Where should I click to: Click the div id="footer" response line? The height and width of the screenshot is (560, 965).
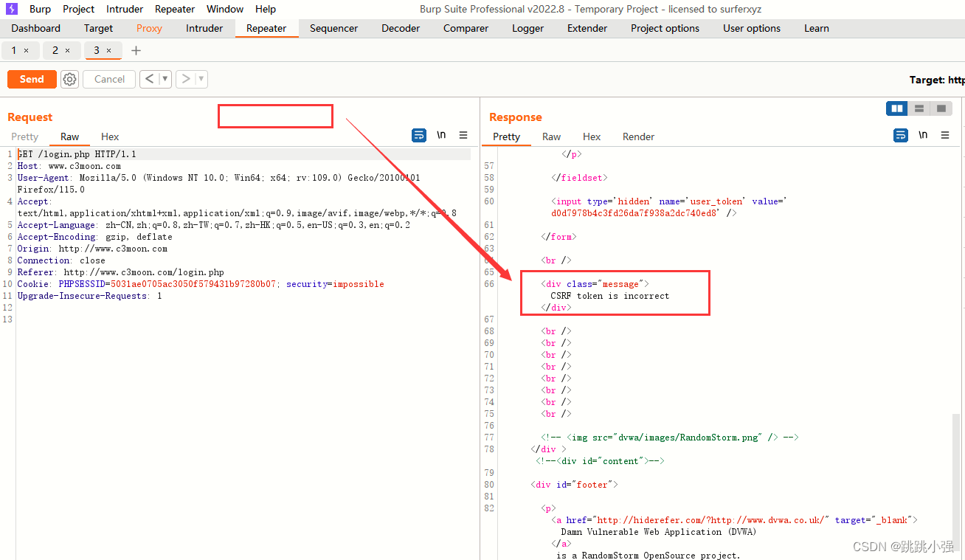tap(574, 485)
